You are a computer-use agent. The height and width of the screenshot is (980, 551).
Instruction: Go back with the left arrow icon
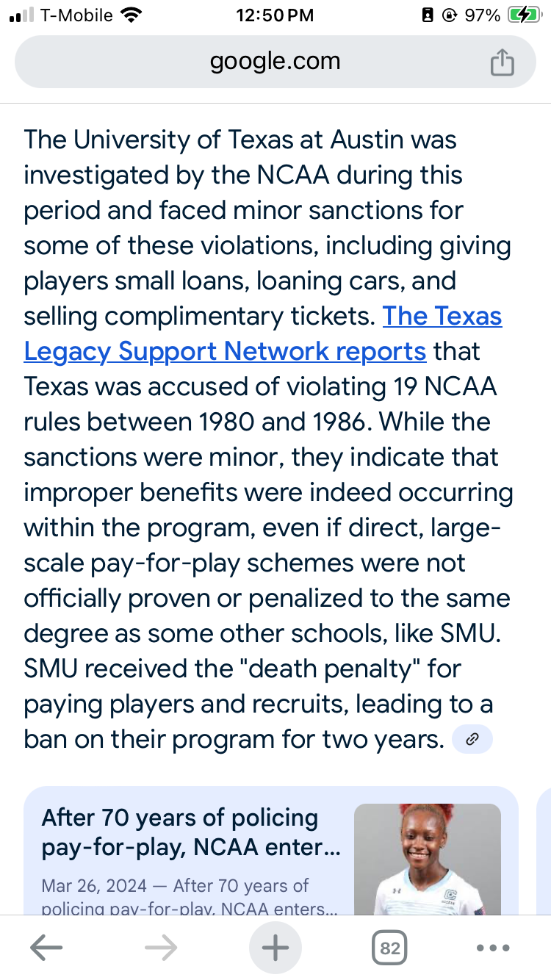pyautogui.click(x=46, y=948)
